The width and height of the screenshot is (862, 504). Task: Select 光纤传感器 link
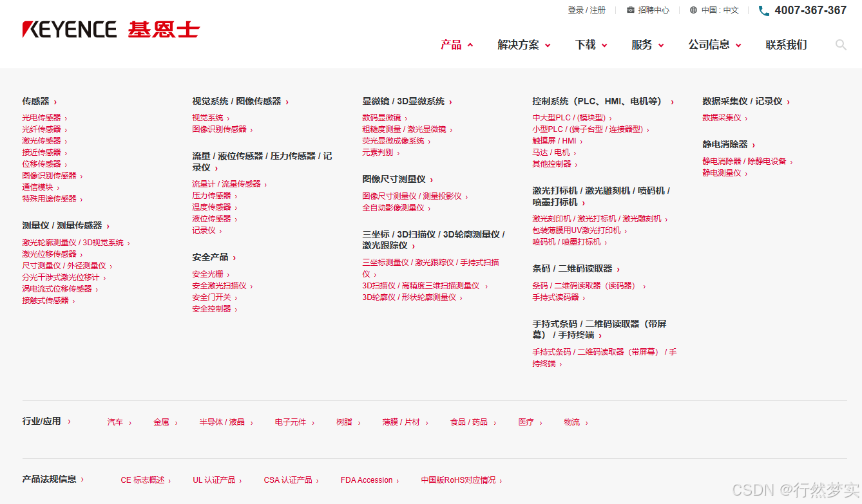tap(44, 129)
